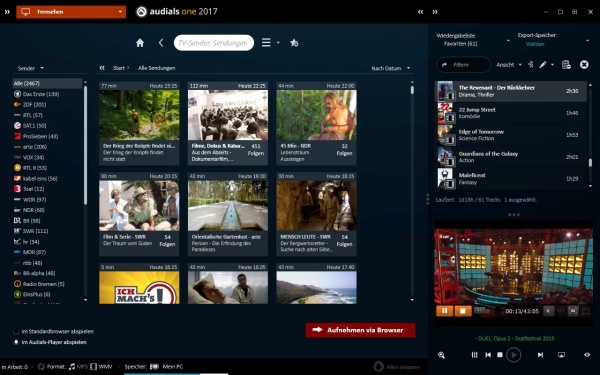600x375 pixels.
Task: Expand side panel with double-right arrows in title bar
Action: (435, 12)
